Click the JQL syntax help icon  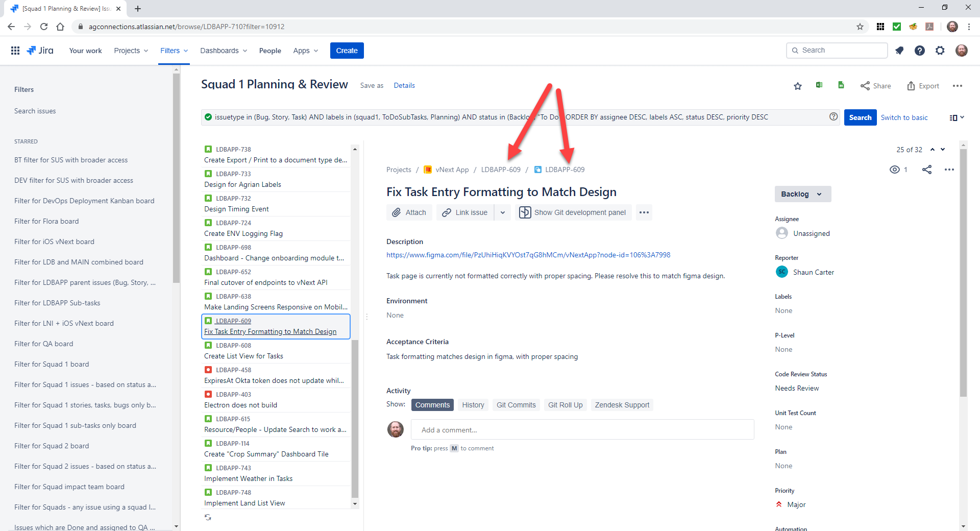[x=834, y=116]
